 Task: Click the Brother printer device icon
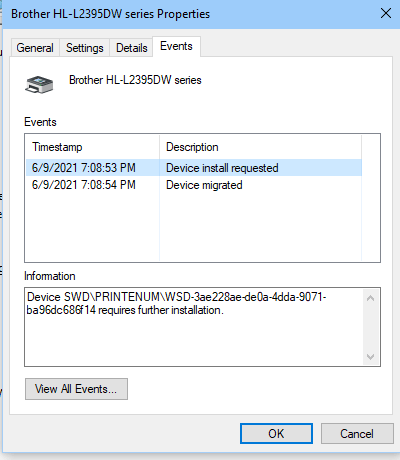point(39,85)
